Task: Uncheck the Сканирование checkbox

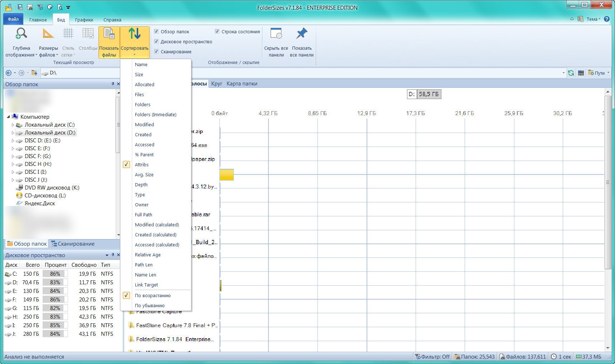Action: click(156, 51)
